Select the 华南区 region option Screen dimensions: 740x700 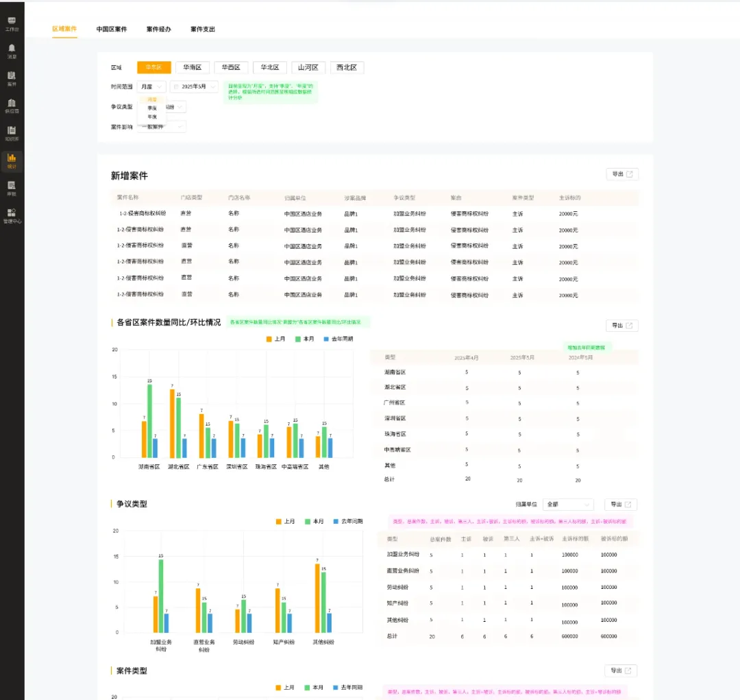coord(193,68)
